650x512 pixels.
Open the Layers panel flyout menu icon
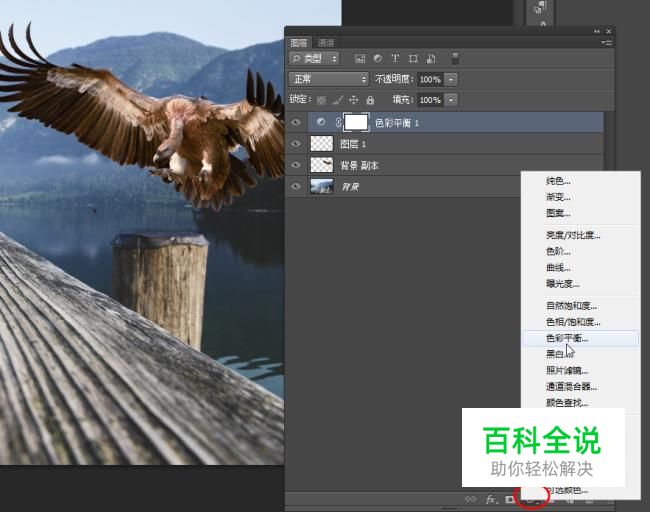(x=606, y=43)
